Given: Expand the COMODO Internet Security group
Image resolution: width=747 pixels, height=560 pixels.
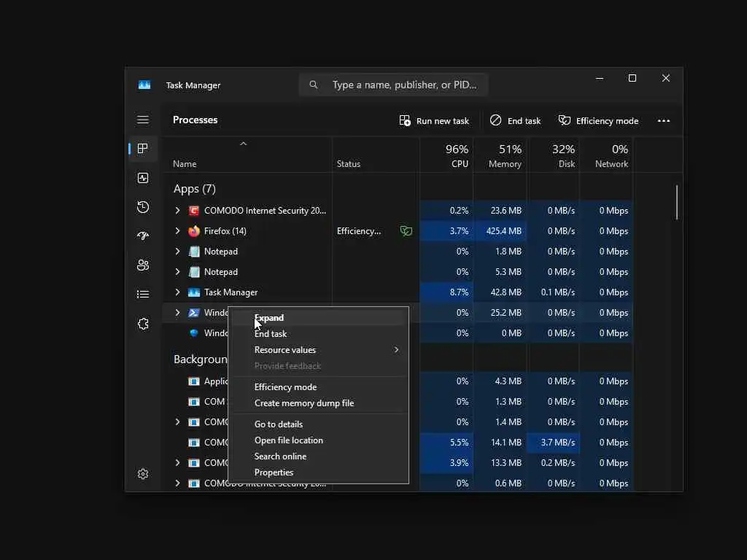Looking at the screenshot, I should tap(178, 211).
